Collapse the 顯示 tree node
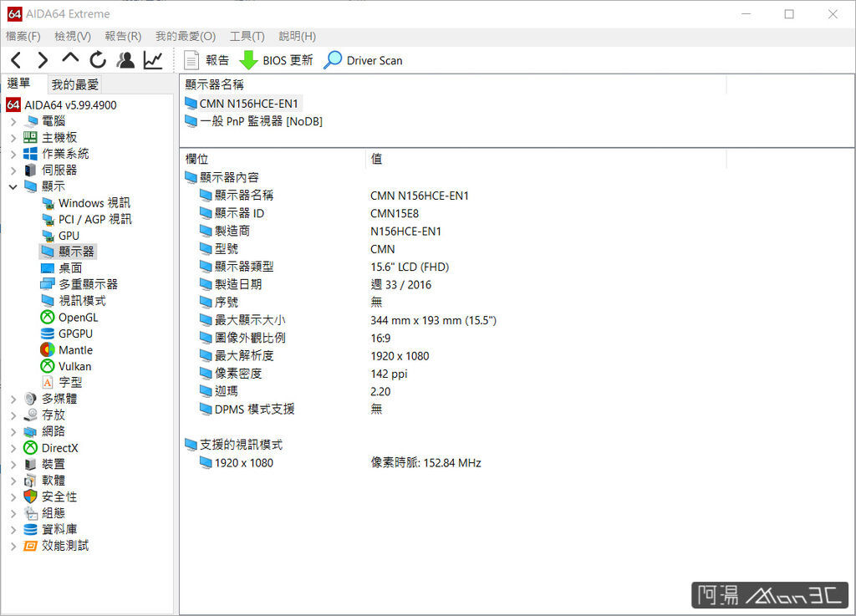The image size is (856, 616). click(x=13, y=186)
